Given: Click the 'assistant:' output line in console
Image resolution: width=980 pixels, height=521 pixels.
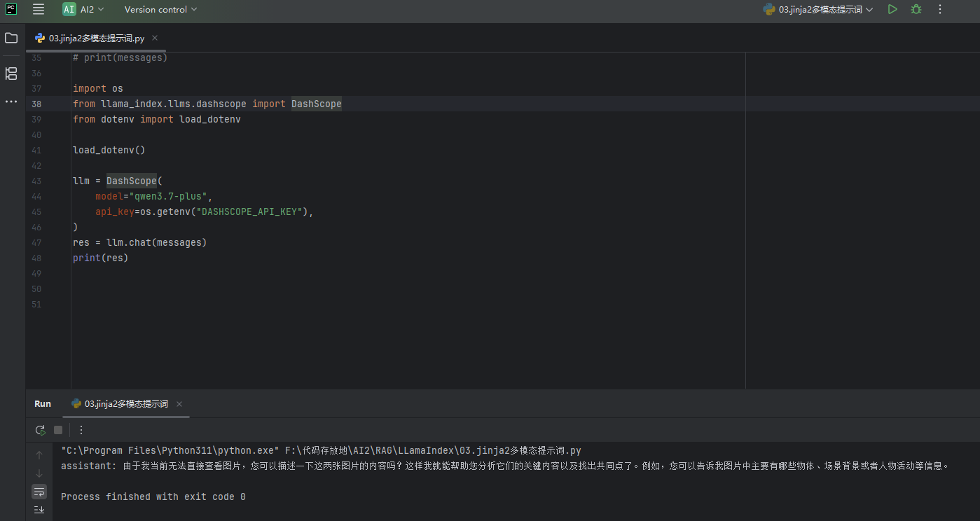Looking at the screenshot, I should point(504,466).
